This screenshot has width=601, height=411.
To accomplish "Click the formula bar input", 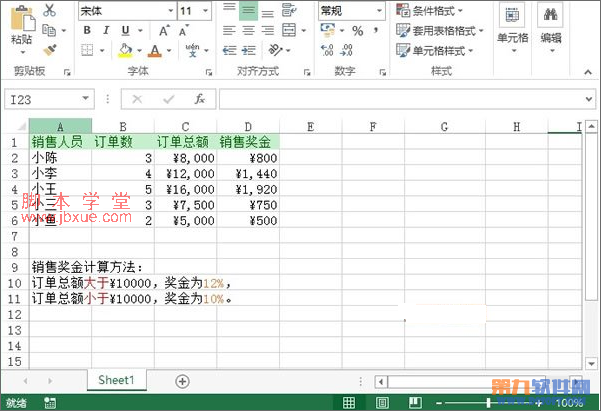I will point(402,99).
